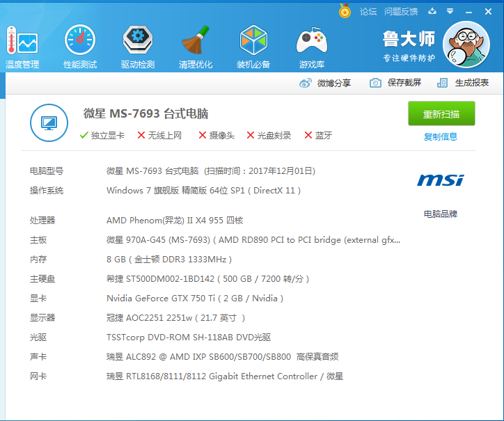Image resolution: width=504 pixels, height=421 pixels.
Task: Click the 瑞昱 RTL8168 Ethernet controller value
Action: click(x=225, y=376)
